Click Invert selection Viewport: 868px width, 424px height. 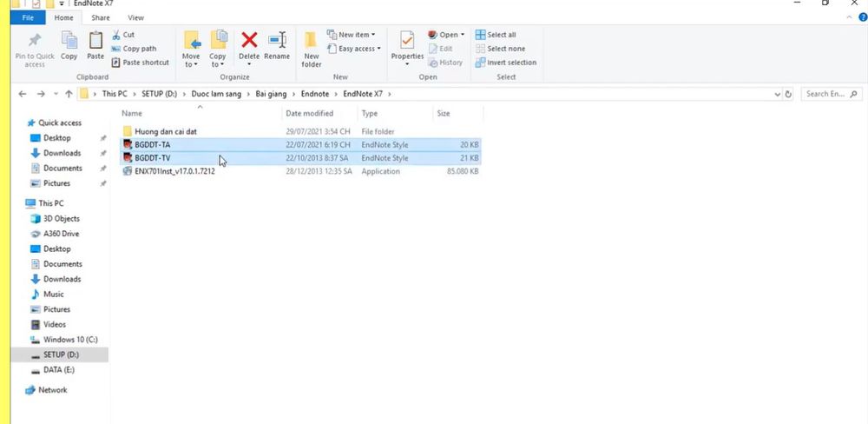[x=506, y=63]
